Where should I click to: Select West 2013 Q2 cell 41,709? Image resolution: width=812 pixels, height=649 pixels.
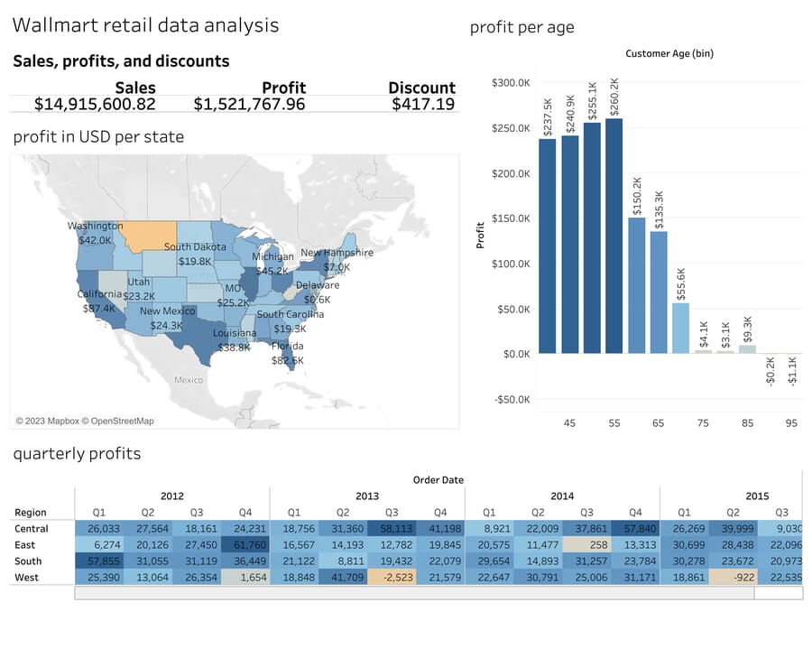[343, 577]
